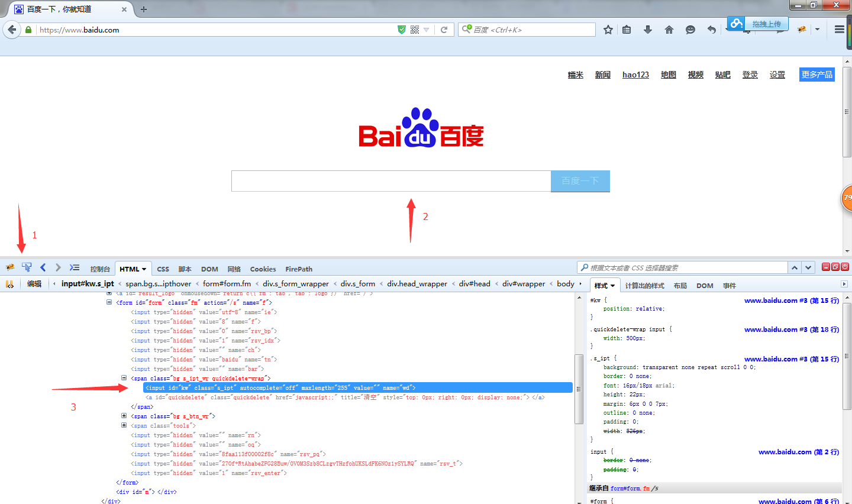Open the browser hamburger menu
The height and width of the screenshot is (504, 852).
[x=839, y=30]
